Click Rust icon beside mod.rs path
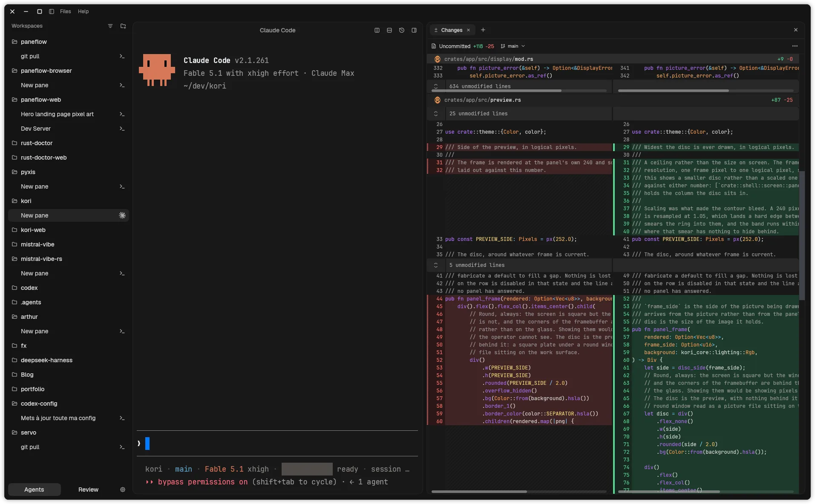 pyautogui.click(x=438, y=59)
